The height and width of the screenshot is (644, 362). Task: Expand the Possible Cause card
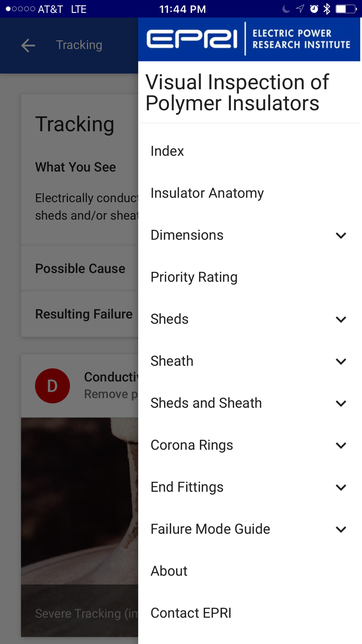pyautogui.click(x=80, y=269)
